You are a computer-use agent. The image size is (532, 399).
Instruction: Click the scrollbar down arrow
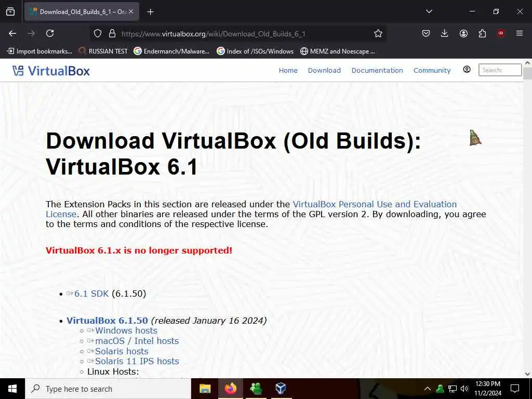pyautogui.click(x=527, y=374)
